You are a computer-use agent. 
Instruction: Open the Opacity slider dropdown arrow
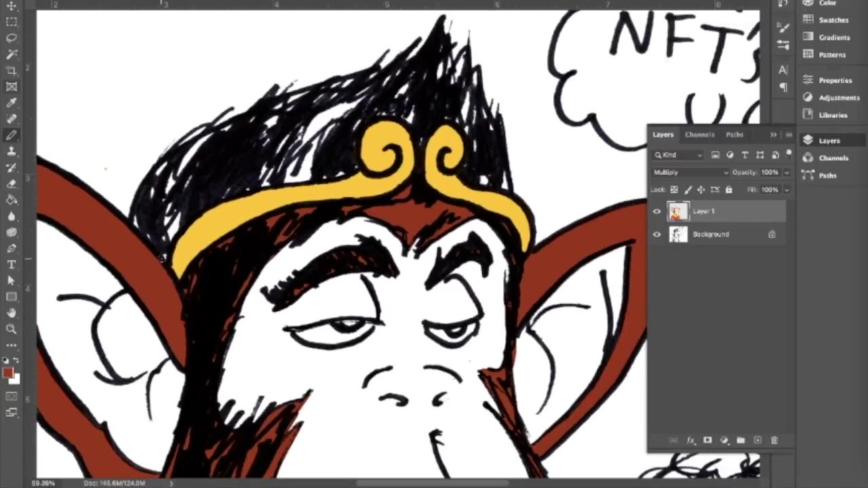pos(787,172)
